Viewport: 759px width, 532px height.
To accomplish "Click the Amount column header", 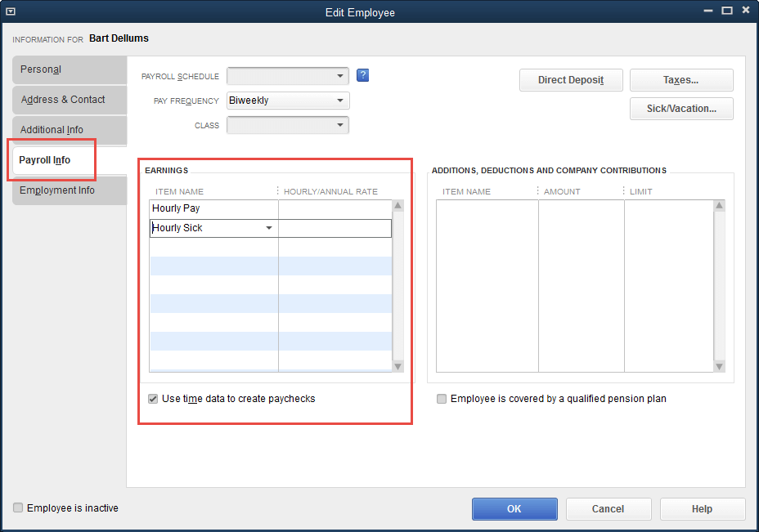I will click(x=562, y=191).
